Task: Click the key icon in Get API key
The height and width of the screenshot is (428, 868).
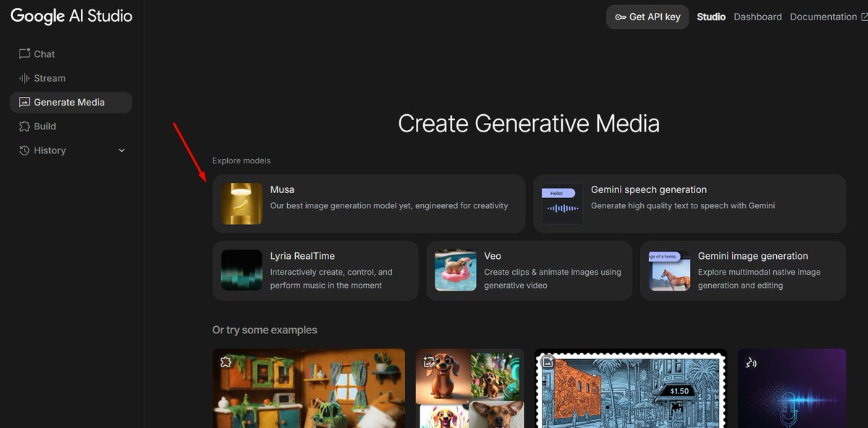Action: coord(621,17)
